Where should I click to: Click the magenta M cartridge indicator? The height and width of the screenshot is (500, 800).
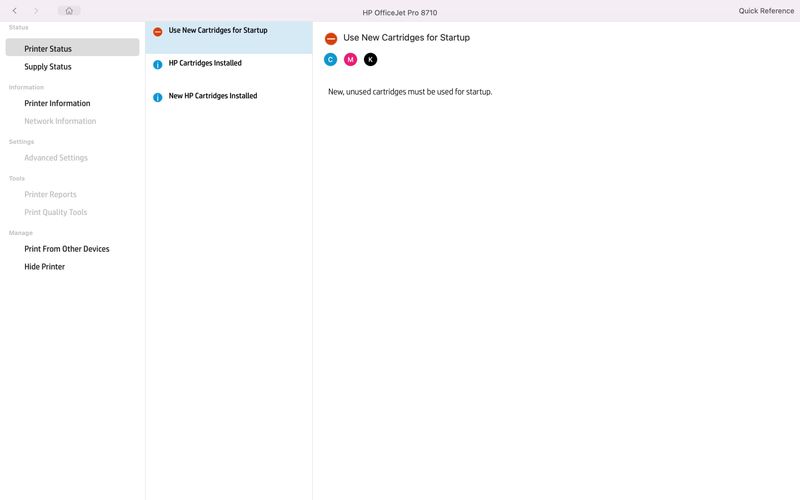pos(351,60)
